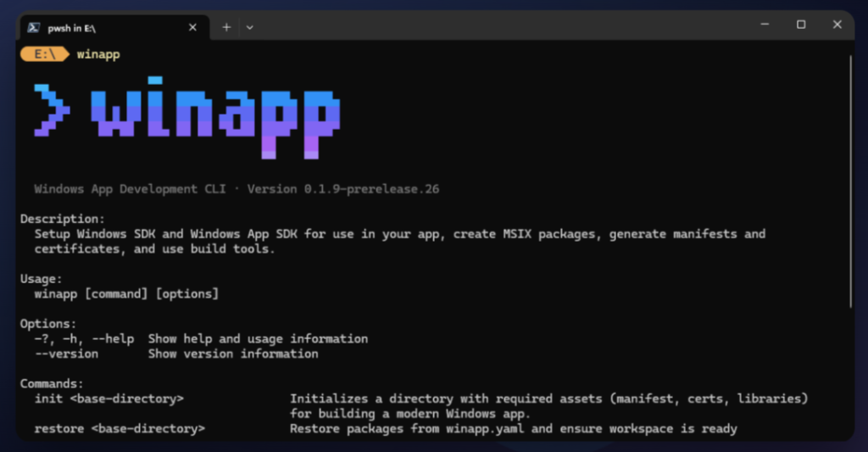This screenshot has height=452, width=868.
Task: Click the orange 'E:\' prompt segment
Action: click(44, 54)
